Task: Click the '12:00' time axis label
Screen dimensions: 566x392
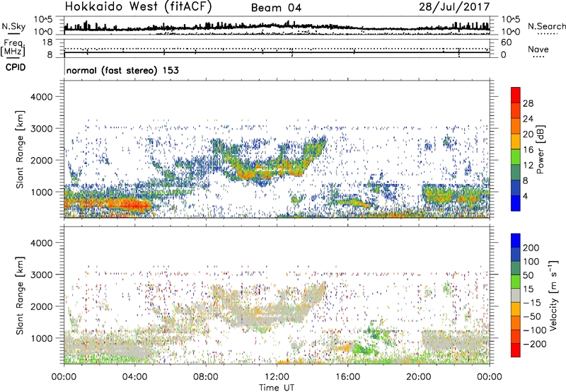Action: click(277, 377)
